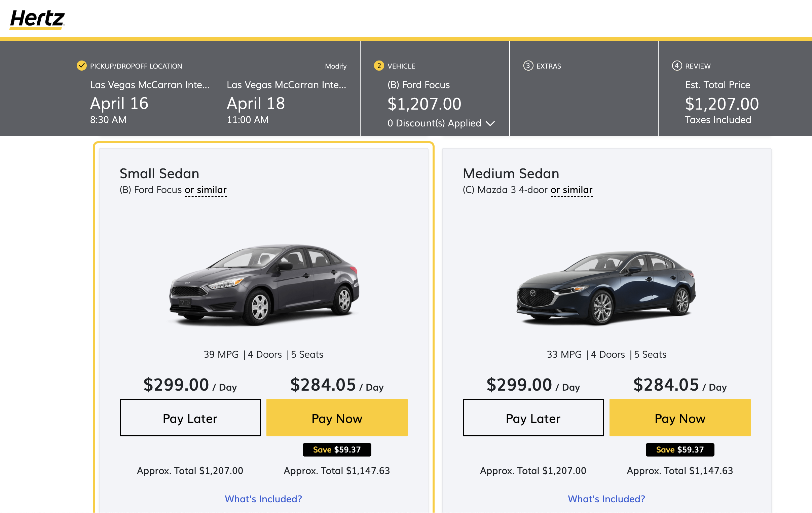This screenshot has width=812, height=513.
Task: Open What's Included for Small Sedan
Action: click(x=263, y=499)
